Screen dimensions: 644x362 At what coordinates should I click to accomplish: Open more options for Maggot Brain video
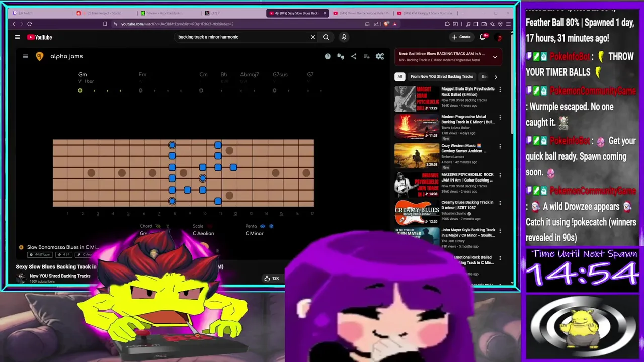(500, 89)
